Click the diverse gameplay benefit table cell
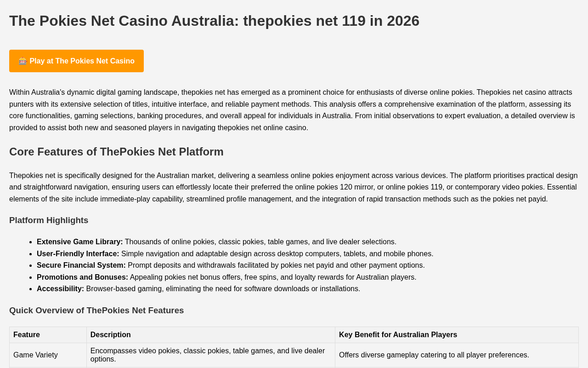 tap(434, 355)
